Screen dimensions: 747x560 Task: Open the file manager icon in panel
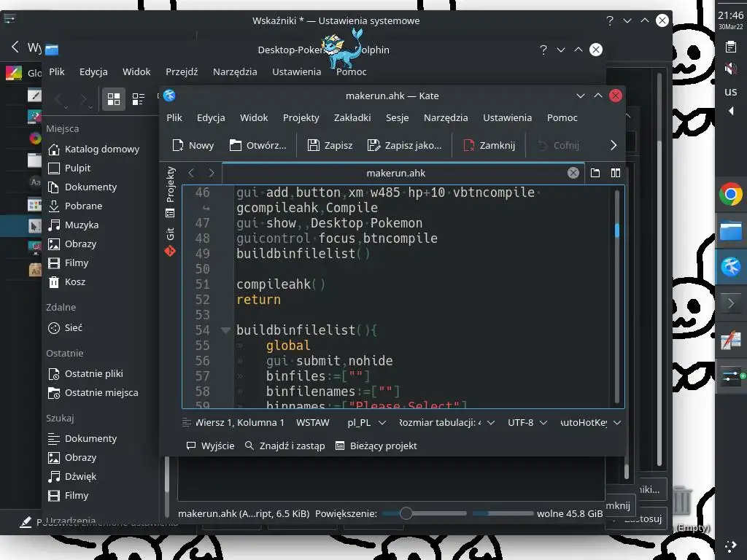731,231
